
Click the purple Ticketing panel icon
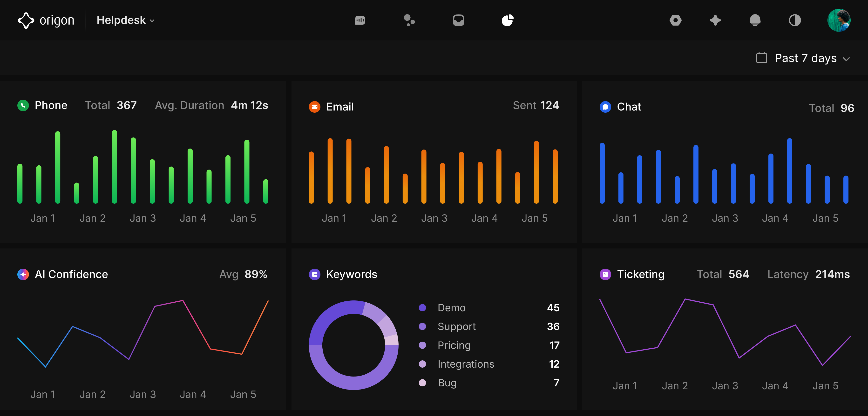pos(605,274)
